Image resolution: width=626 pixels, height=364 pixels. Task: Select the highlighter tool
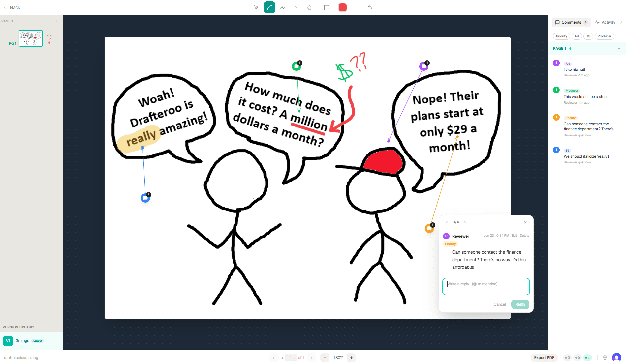coord(283,7)
